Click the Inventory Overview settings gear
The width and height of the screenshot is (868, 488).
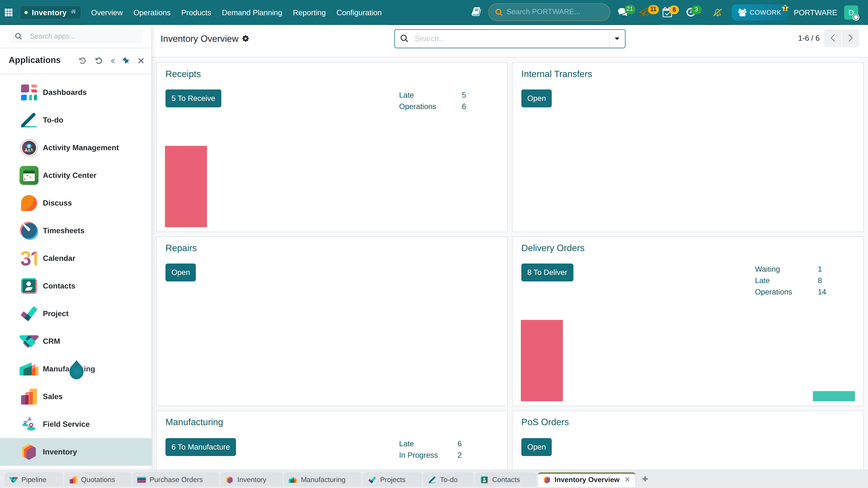(x=246, y=38)
